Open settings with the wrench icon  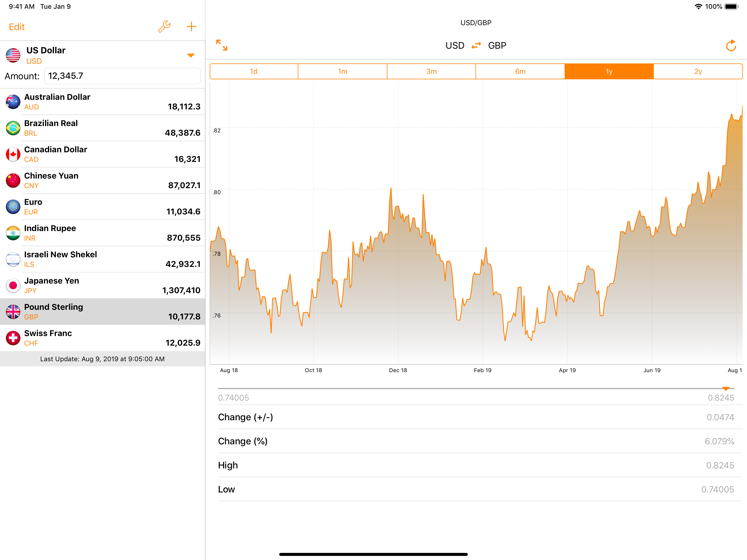coord(164,27)
